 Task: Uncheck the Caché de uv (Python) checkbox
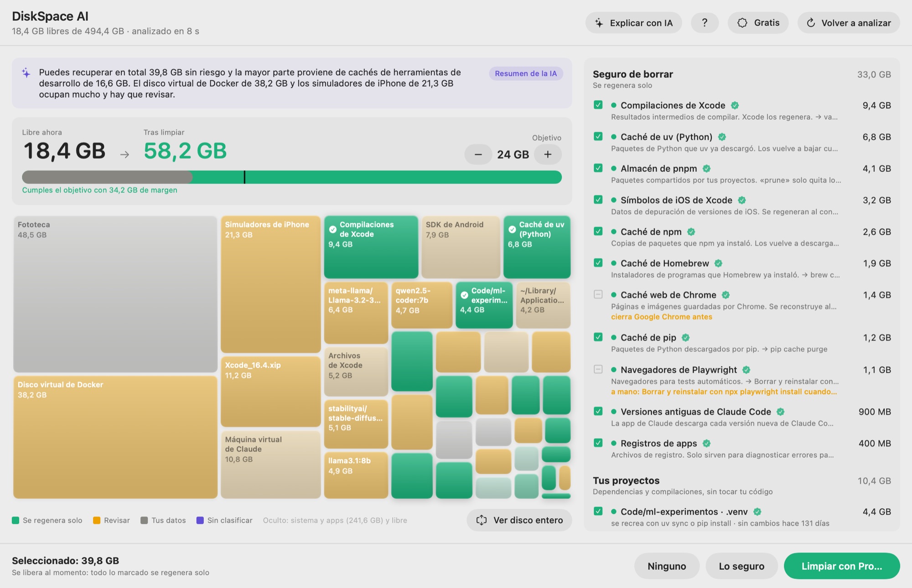(x=598, y=136)
